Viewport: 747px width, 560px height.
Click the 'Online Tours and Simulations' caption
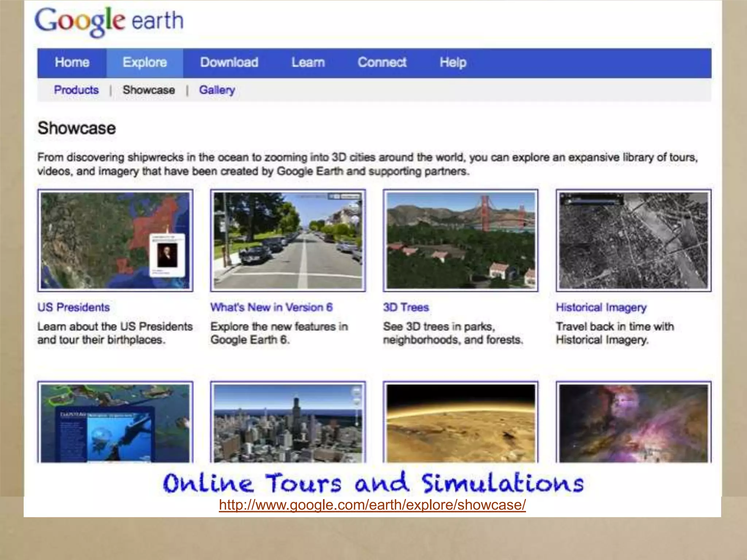click(x=373, y=482)
